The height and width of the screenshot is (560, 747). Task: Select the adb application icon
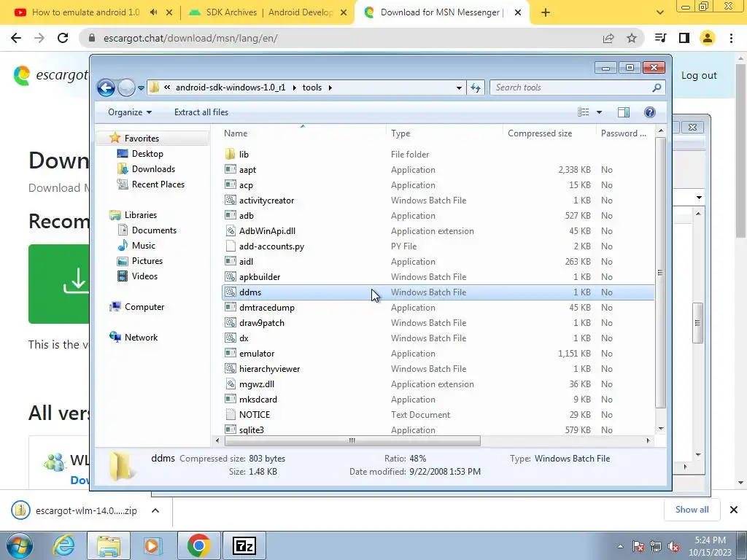tap(230, 216)
